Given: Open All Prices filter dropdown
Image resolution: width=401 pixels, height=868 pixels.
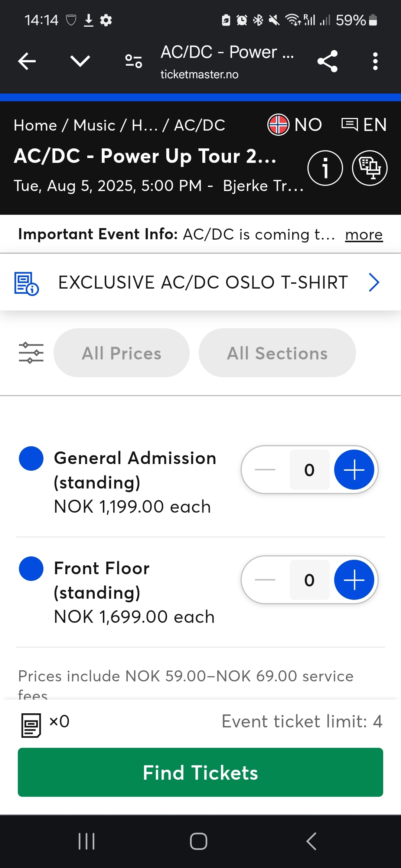Looking at the screenshot, I should coord(121,353).
